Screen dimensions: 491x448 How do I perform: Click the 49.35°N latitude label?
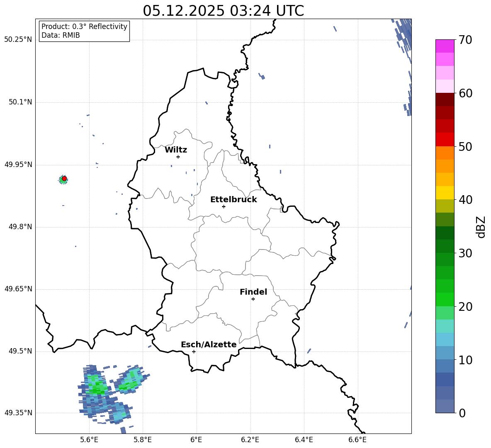tap(18, 413)
